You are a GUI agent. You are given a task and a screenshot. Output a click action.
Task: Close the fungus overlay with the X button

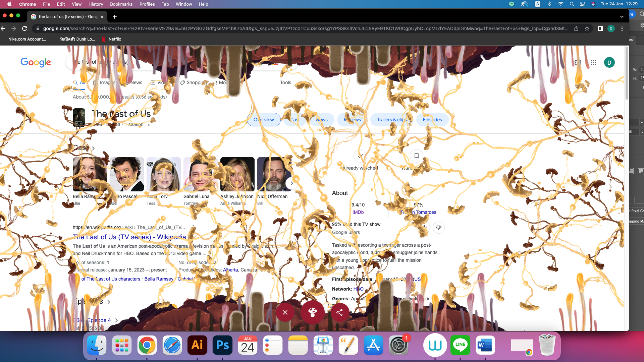pos(285,312)
